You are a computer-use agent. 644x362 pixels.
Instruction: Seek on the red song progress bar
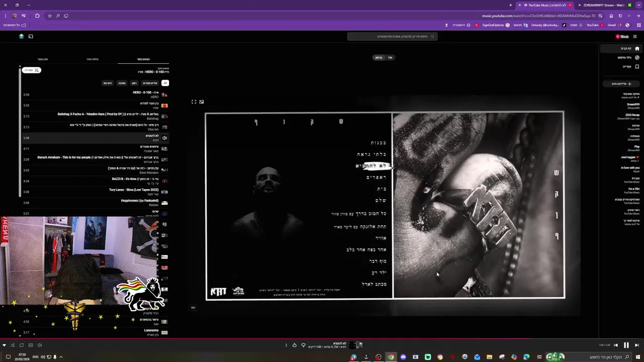tap(322, 338)
